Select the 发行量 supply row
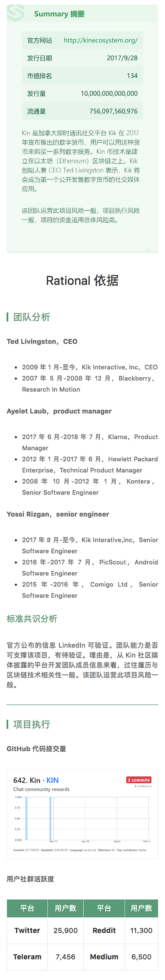165x980 pixels. pyautogui.click(x=82, y=93)
